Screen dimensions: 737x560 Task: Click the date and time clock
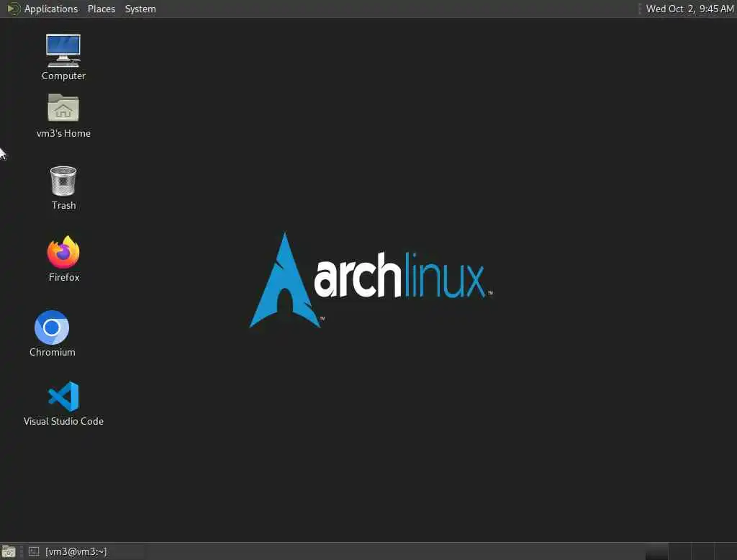pyautogui.click(x=689, y=9)
